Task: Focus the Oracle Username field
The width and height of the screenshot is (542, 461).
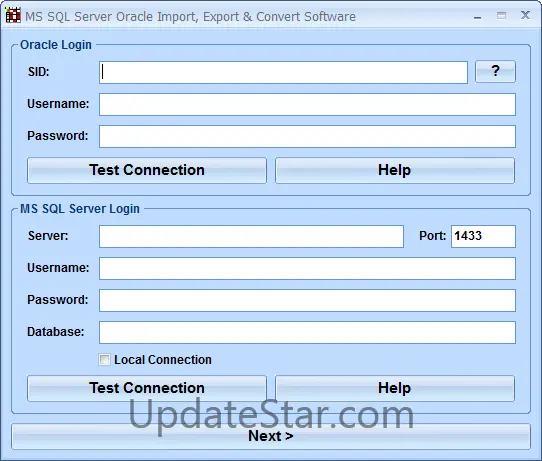Action: point(307,104)
